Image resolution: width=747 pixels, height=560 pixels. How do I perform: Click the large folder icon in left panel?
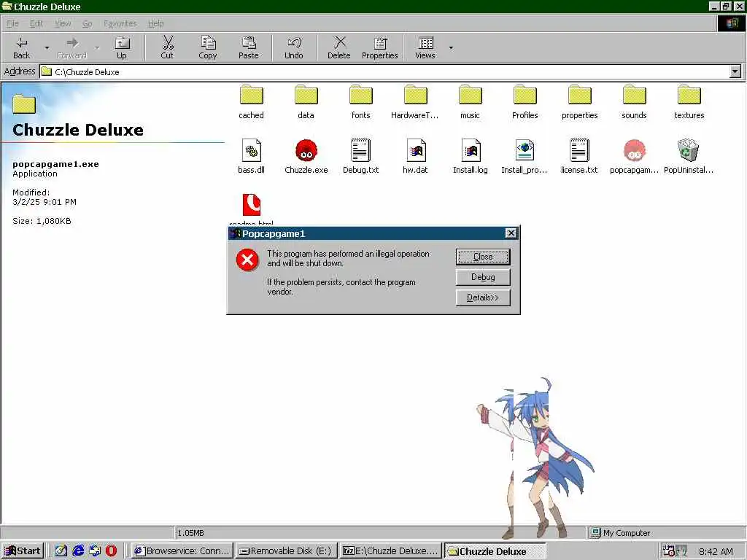[x=24, y=104]
